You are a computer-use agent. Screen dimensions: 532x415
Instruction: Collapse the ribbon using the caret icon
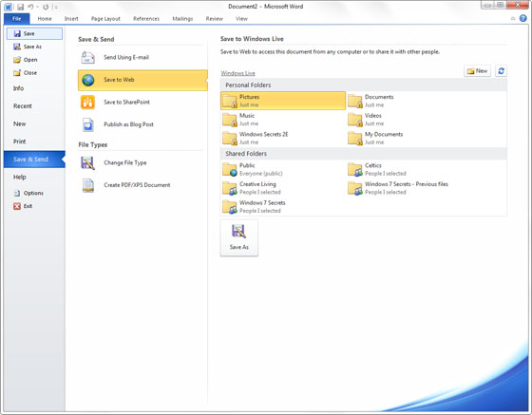coord(513,19)
